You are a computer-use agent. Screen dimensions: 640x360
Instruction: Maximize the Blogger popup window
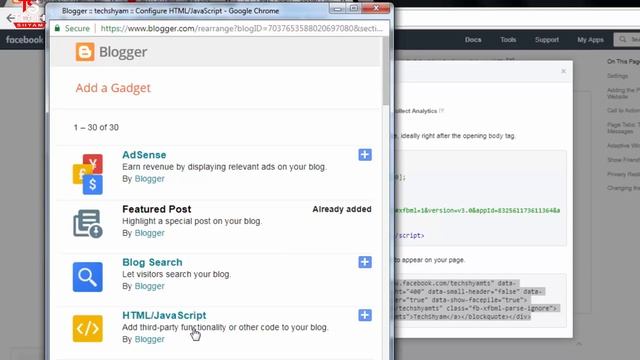coord(353,9)
